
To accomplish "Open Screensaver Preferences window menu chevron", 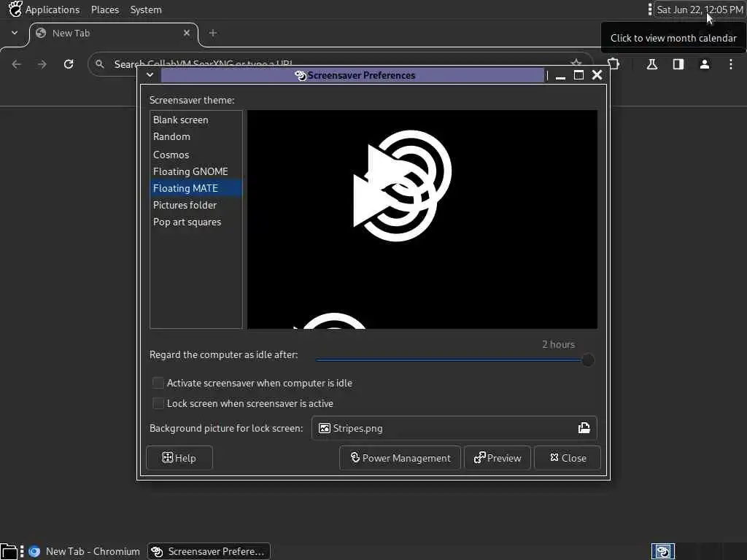I will click(150, 75).
